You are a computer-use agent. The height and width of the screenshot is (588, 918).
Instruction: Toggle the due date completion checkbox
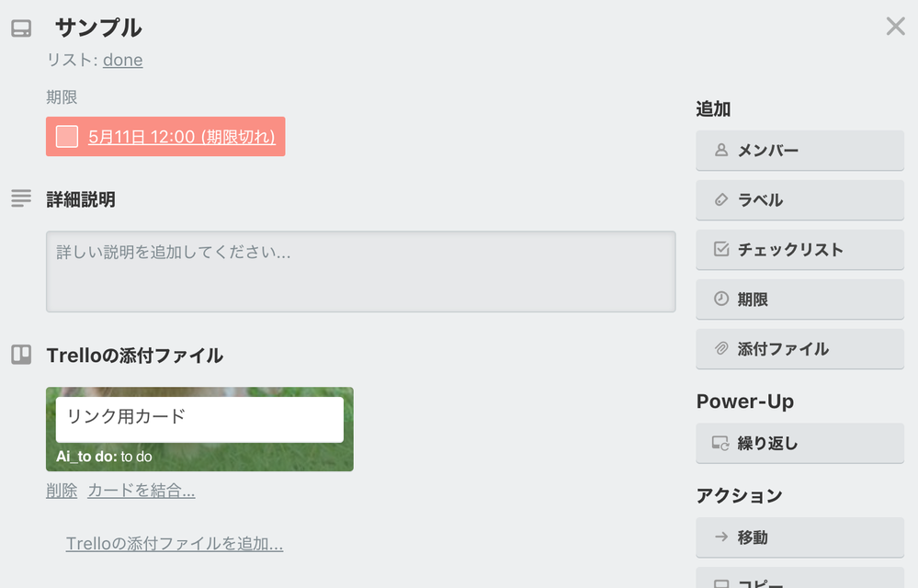pyautogui.click(x=64, y=135)
